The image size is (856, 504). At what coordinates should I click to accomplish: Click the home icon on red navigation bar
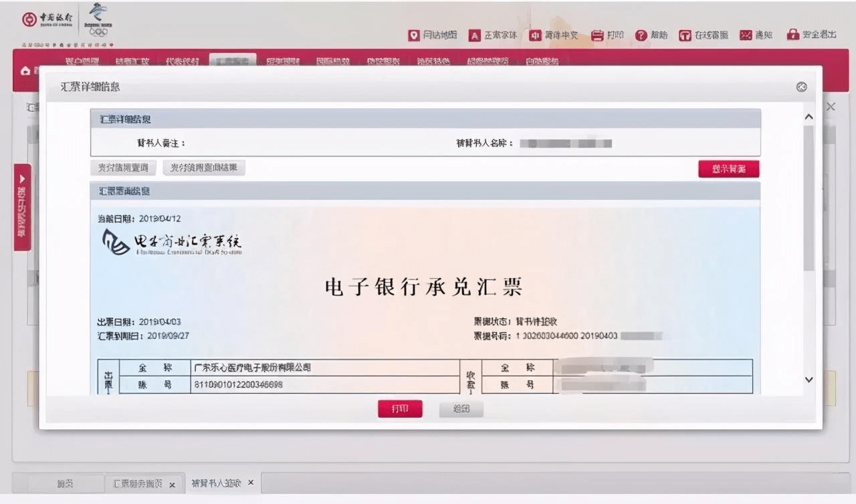[26, 71]
